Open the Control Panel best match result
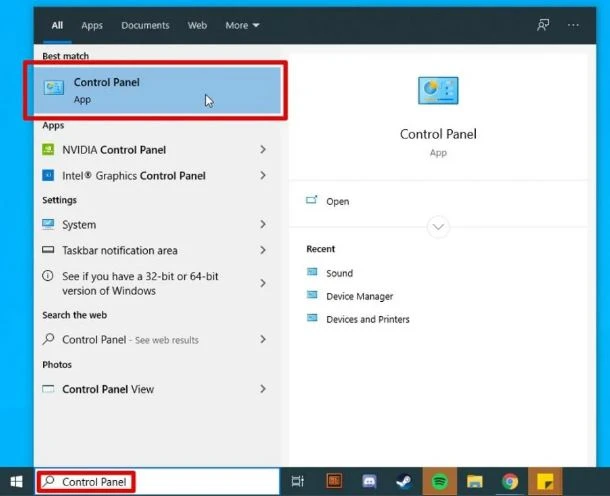Viewport: 610px width, 496px height. 157,90
